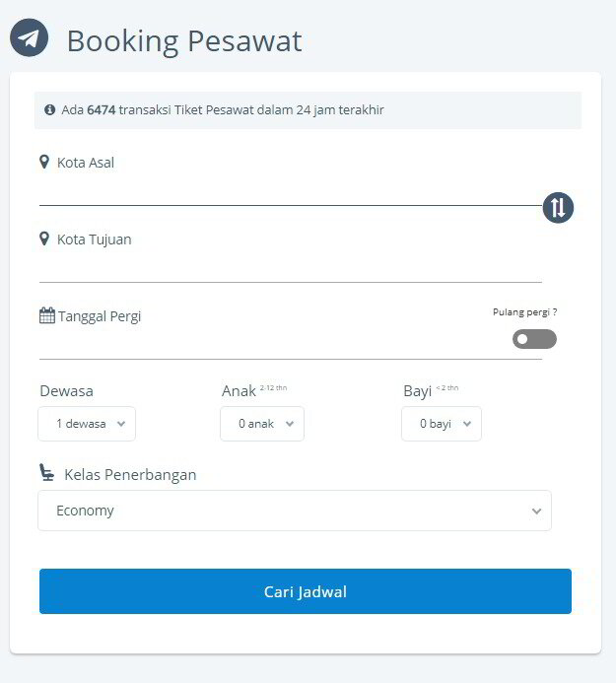This screenshot has width=616, height=683.
Task: Click the calendar icon beside Tanggal Pergi
Action: point(47,315)
